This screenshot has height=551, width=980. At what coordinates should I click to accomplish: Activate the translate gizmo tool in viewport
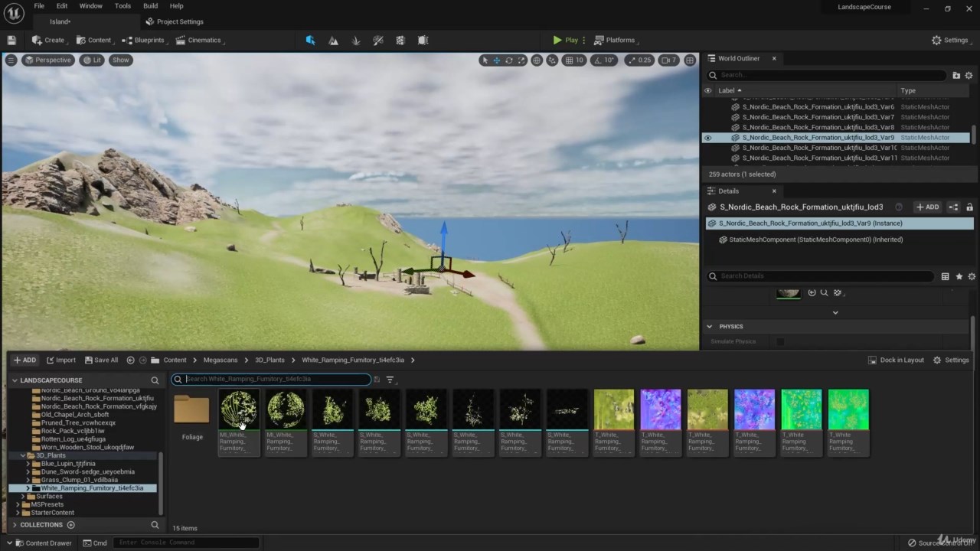point(496,60)
